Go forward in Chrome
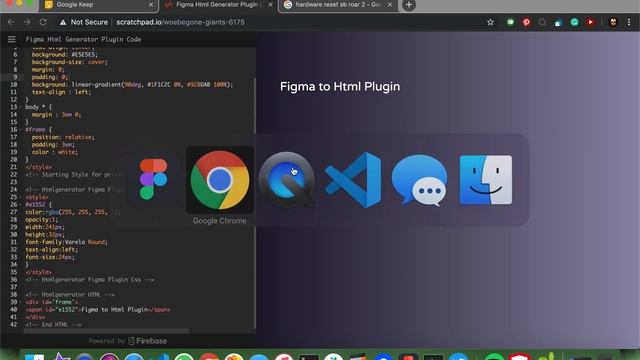Screen dimensions: 640x360 [x=27, y=22]
